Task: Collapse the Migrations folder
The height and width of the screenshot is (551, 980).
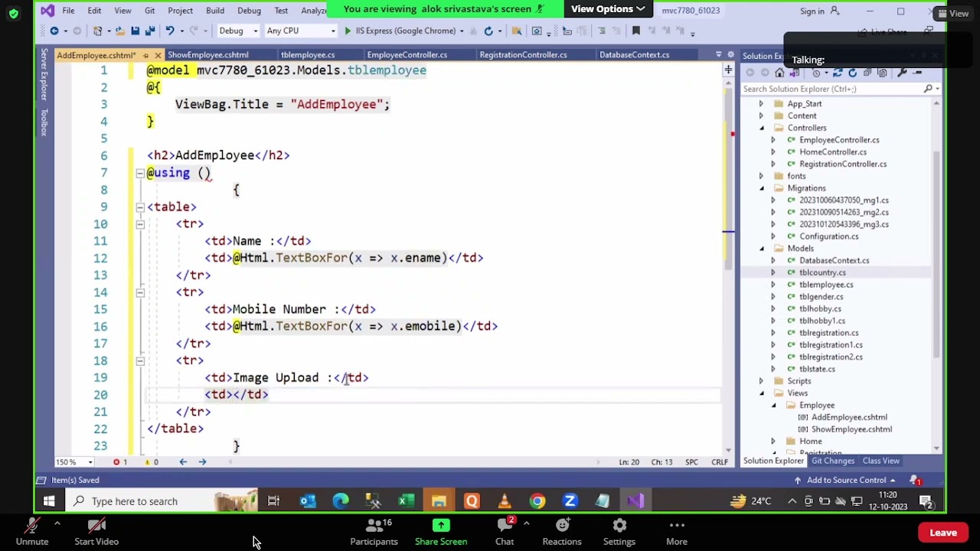Action: coord(761,188)
